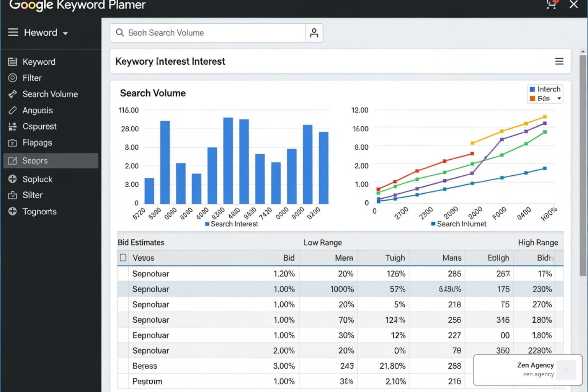This screenshot has height=392, width=588.
Task: Expand the Heword dropdown arrow
Action: (x=65, y=33)
